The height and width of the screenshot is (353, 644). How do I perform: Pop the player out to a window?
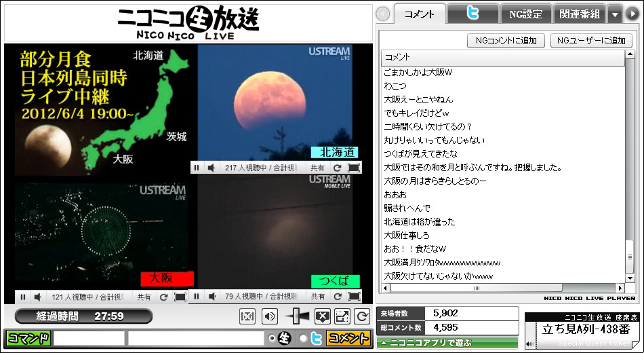(x=342, y=316)
